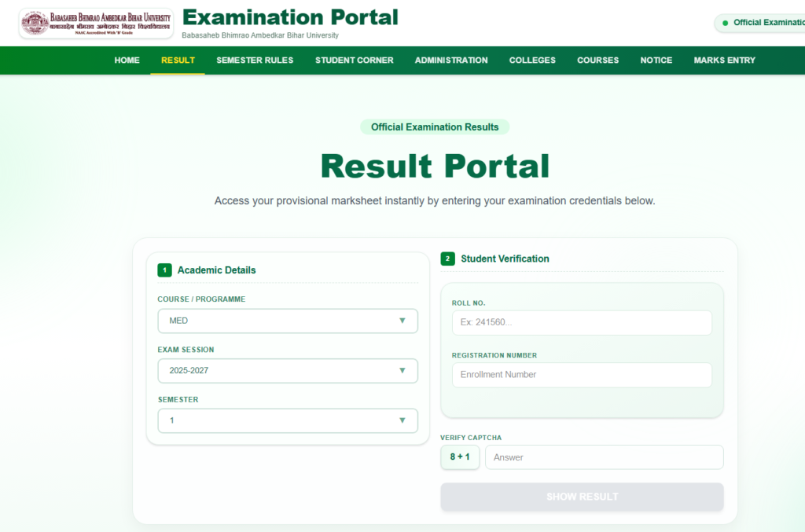The image size is (805, 532).
Task: Click the arrow on the MED dropdown
Action: point(402,321)
